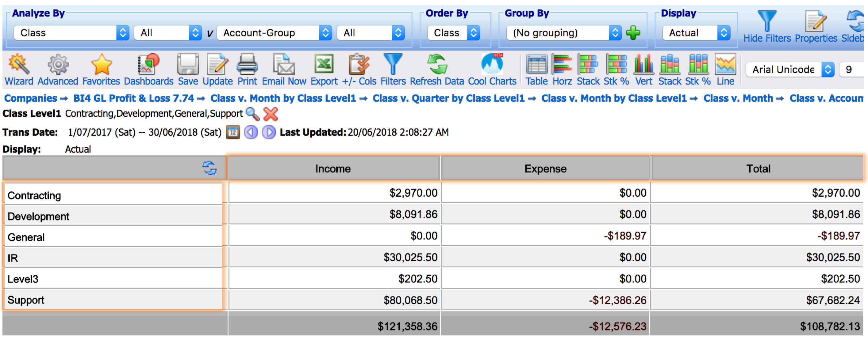Open the Trans Date calendar picker
This screenshot has height=340, width=868.
click(x=232, y=132)
